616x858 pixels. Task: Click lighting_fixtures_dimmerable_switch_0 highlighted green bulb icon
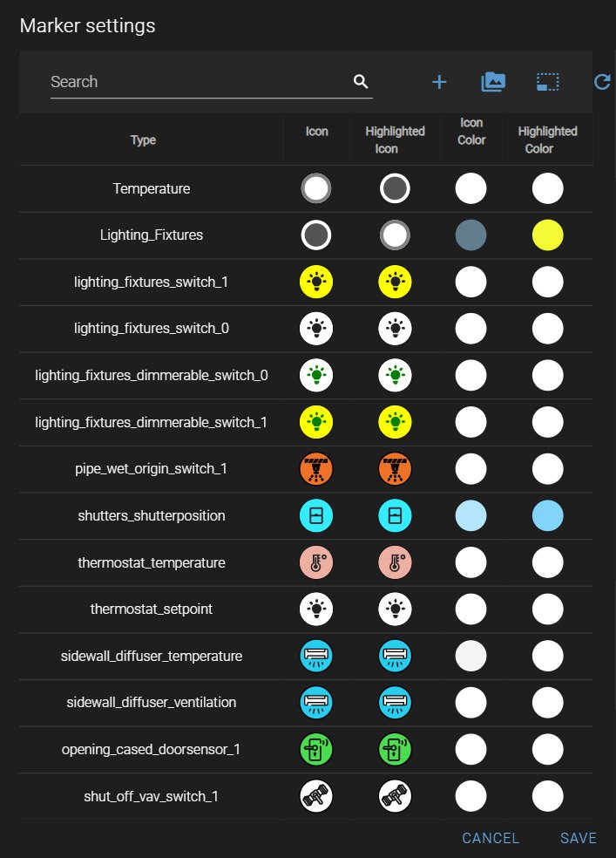click(x=396, y=375)
